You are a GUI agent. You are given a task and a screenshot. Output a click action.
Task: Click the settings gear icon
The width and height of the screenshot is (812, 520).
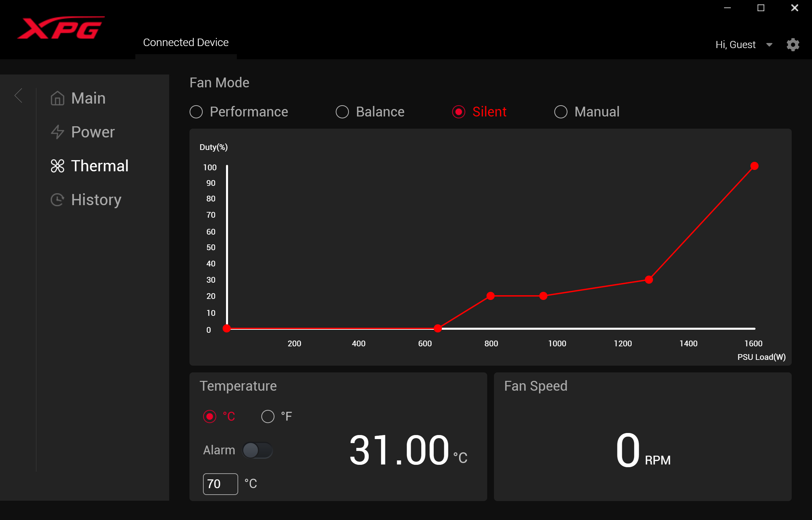click(x=793, y=44)
